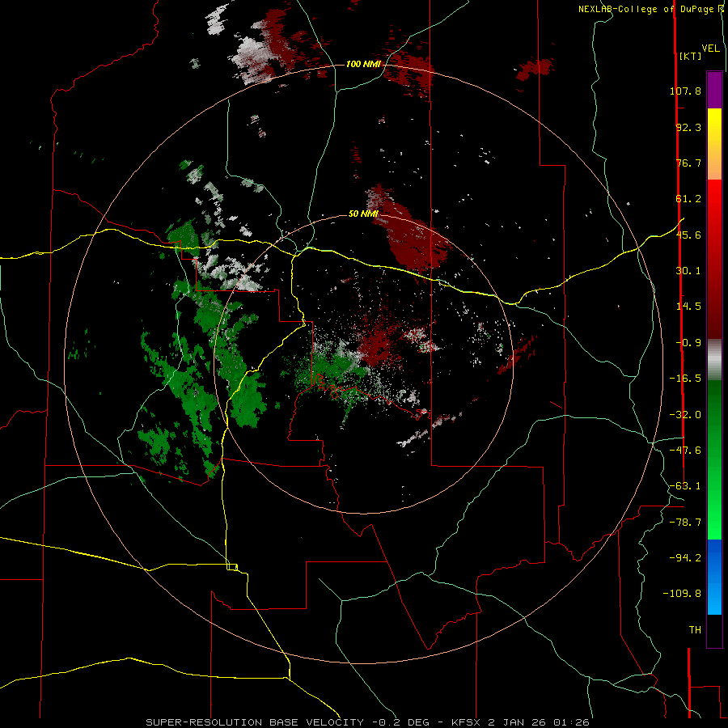The width and height of the screenshot is (728, 728).
Task: Click the -63.1 legend value
Action: pos(685,486)
